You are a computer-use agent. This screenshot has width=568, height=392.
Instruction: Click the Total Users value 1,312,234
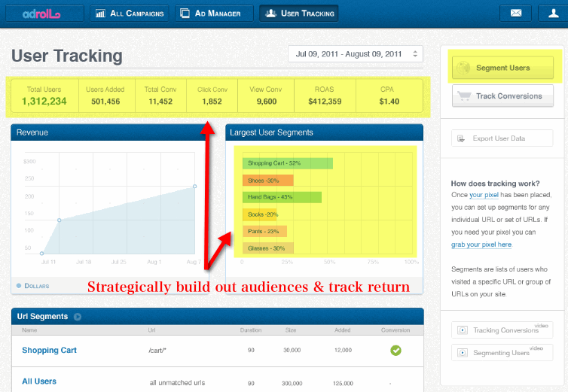pos(44,102)
